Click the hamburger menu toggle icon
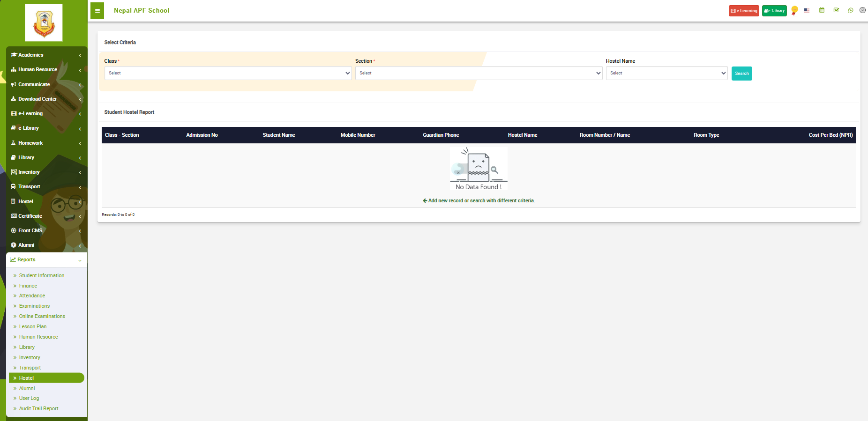 click(97, 11)
